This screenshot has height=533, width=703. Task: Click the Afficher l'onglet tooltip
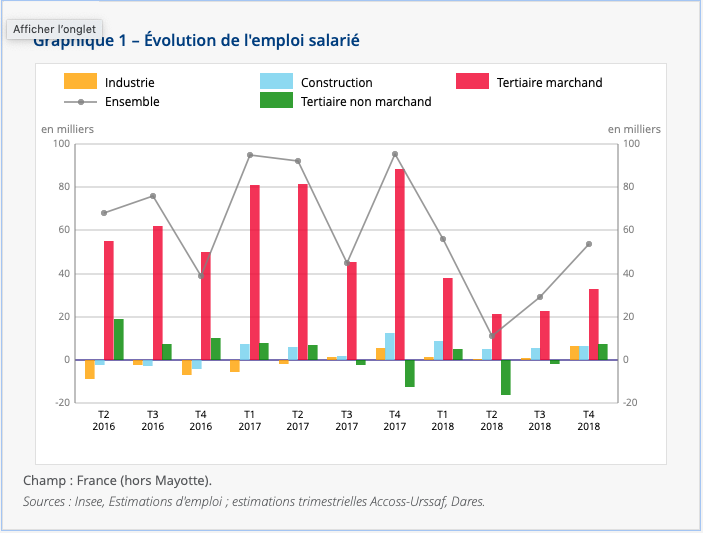click(x=54, y=29)
